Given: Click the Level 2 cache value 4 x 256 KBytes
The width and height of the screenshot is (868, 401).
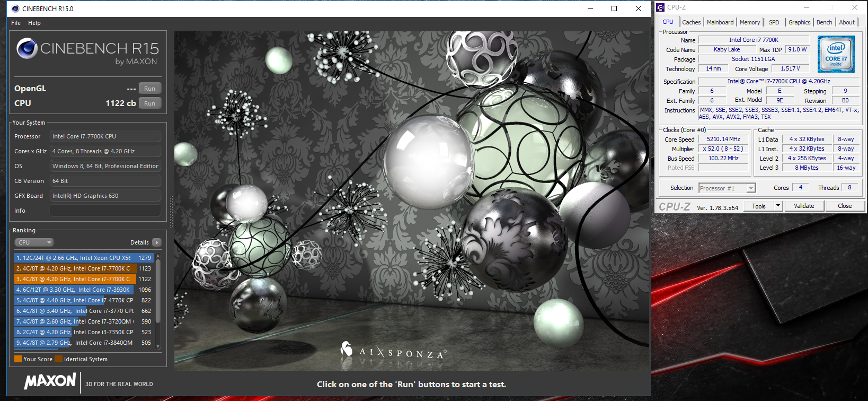Looking at the screenshot, I should pos(807,159).
